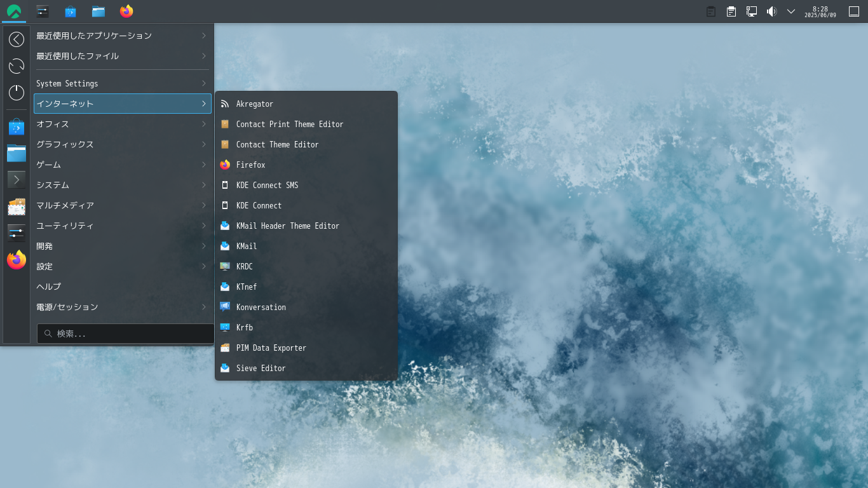Open the 設定 menu category
868x488 pixels.
pyautogui.click(x=123, y=266)
